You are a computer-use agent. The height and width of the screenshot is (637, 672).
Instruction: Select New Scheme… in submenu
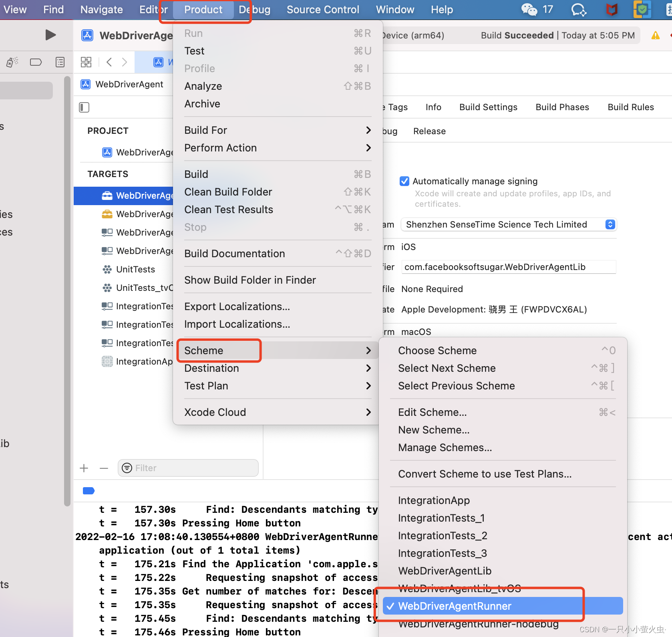503,430
